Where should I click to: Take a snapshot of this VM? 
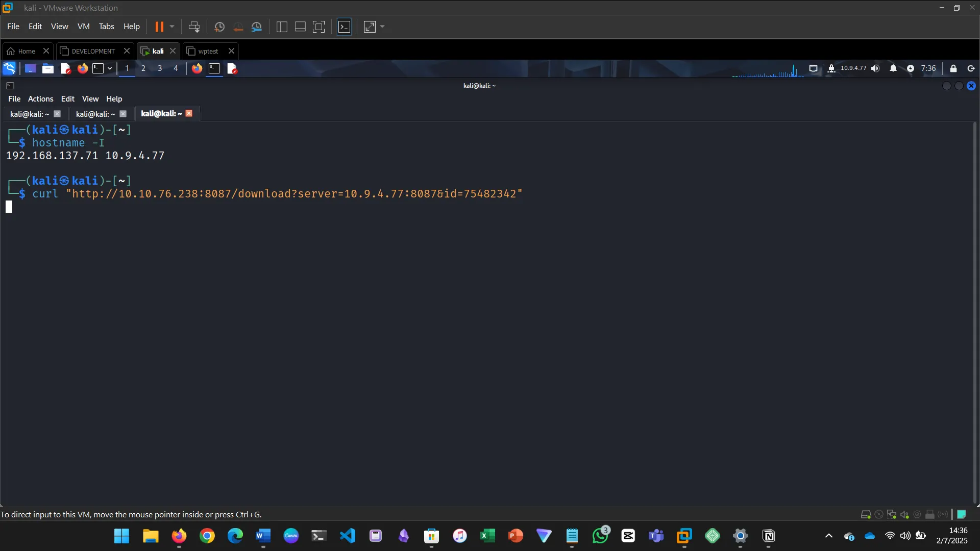pyautogui.click(x=219, y=27)
